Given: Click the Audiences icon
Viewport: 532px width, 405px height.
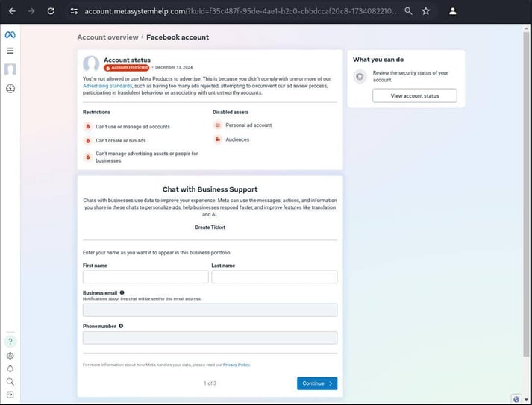Looking at the screenshot, I should tap(218, 139).
